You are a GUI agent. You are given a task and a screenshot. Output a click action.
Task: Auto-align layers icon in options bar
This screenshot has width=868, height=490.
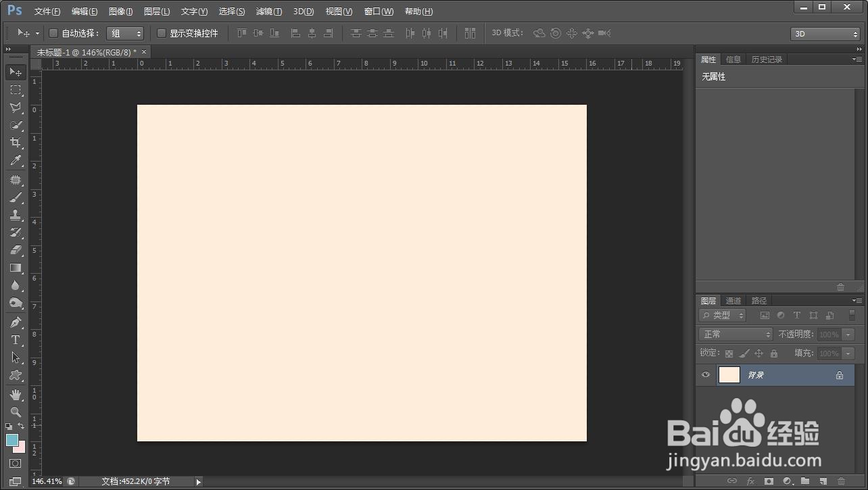click(x=471, y=33)
